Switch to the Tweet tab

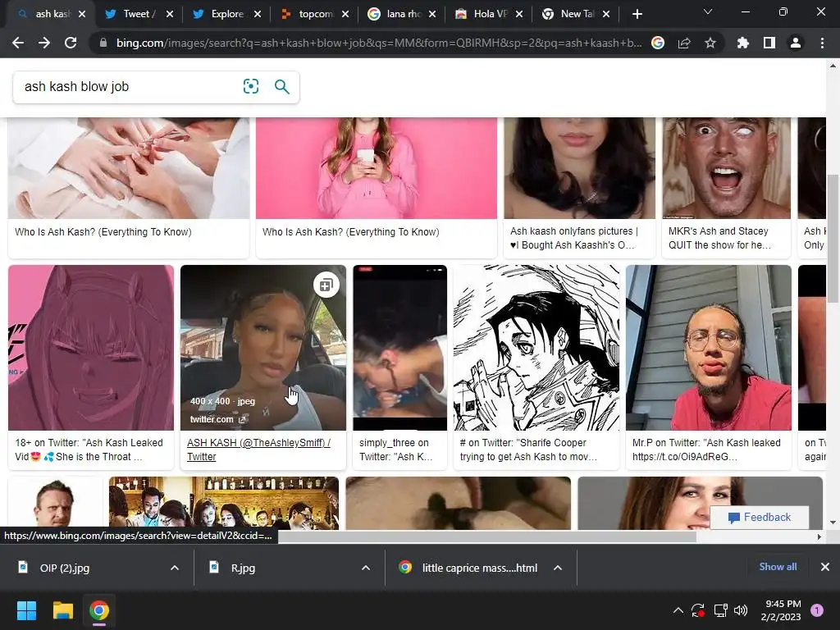[139, 14]
